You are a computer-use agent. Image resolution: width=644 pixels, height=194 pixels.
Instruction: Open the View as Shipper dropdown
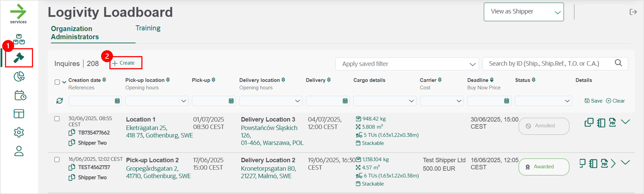pos(523,12)
